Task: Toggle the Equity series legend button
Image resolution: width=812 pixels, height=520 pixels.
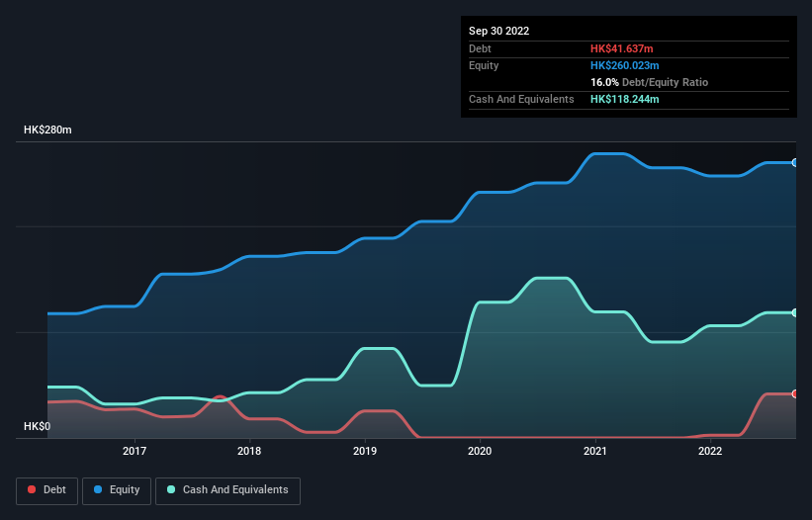Action: 117,490
